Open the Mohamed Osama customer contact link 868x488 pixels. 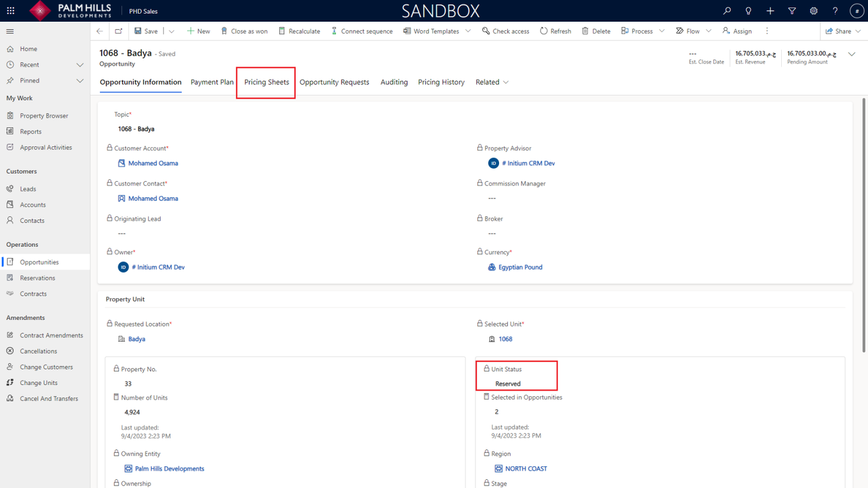coord(153,198)
